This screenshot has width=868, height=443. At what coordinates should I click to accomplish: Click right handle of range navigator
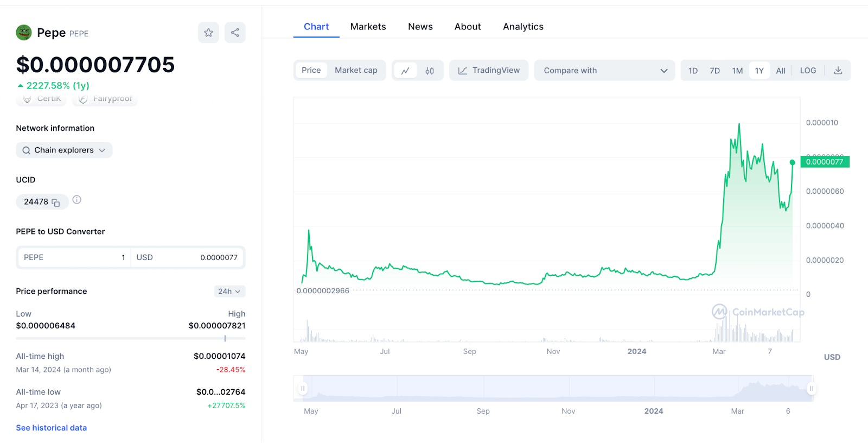[x=812, y=389]
